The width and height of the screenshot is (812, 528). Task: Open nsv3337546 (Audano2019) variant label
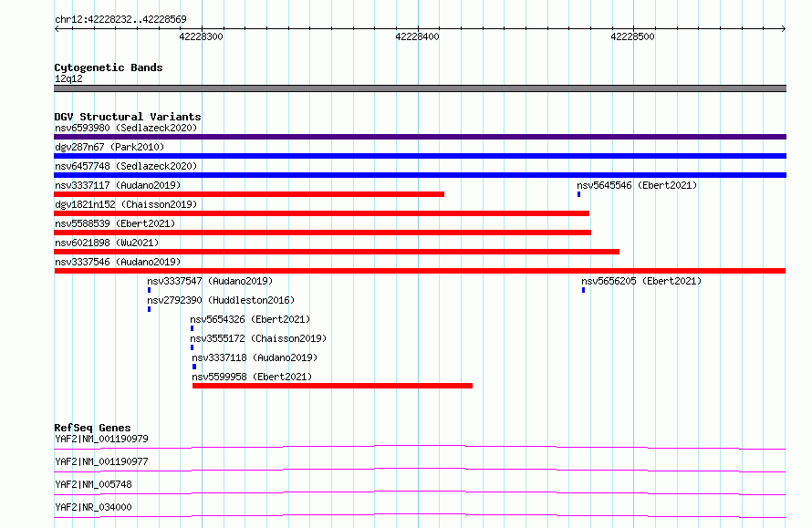pos(118,262)
